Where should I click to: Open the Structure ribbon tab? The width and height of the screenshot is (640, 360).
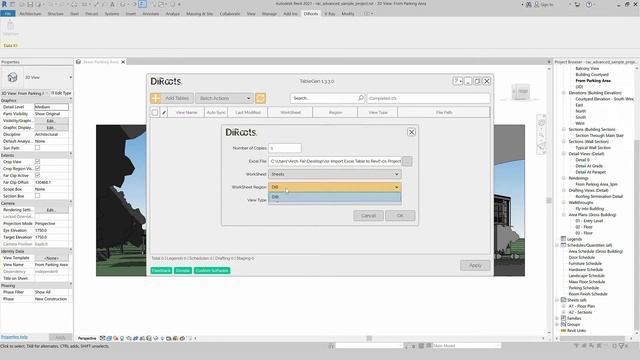pos(56,14)
